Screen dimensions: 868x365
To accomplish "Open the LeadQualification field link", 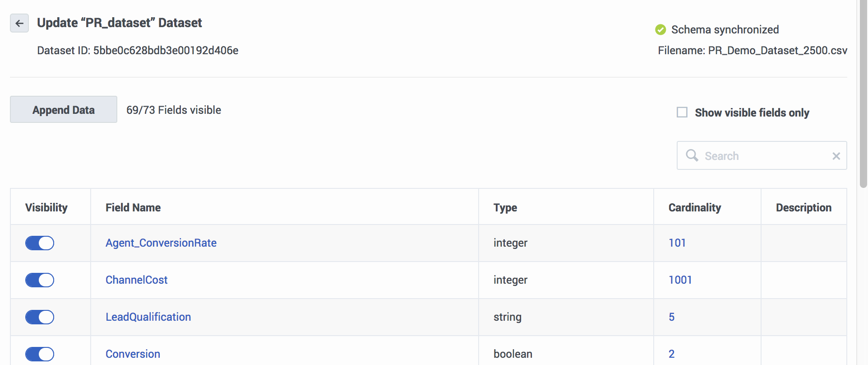I will [x=148, y=317].
